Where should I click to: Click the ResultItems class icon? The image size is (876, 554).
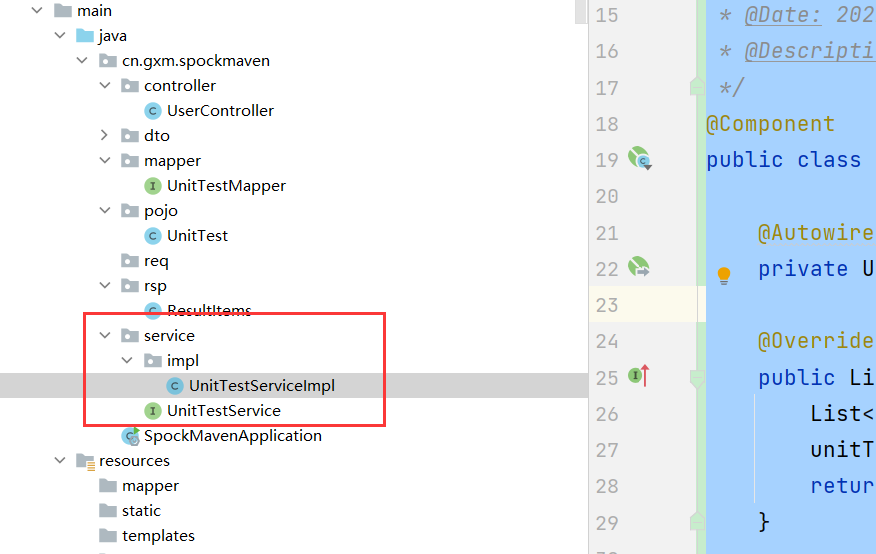coord(153,311)
